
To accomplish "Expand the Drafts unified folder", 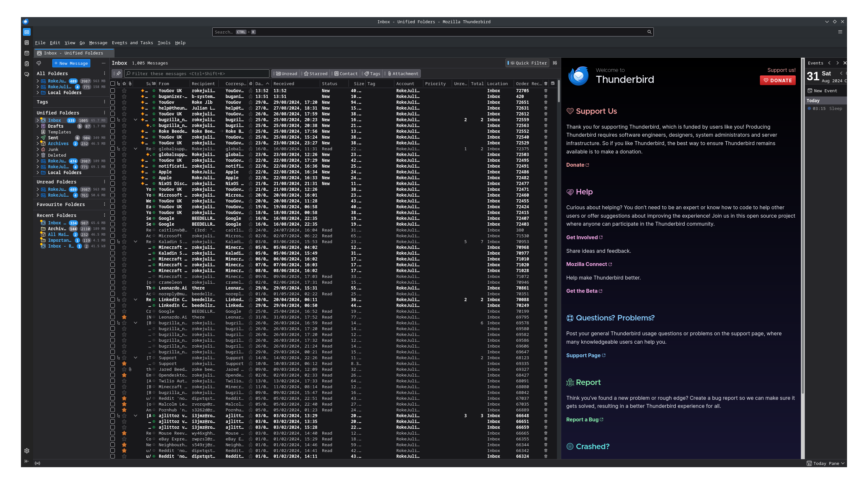I will (x=37, y=126).
